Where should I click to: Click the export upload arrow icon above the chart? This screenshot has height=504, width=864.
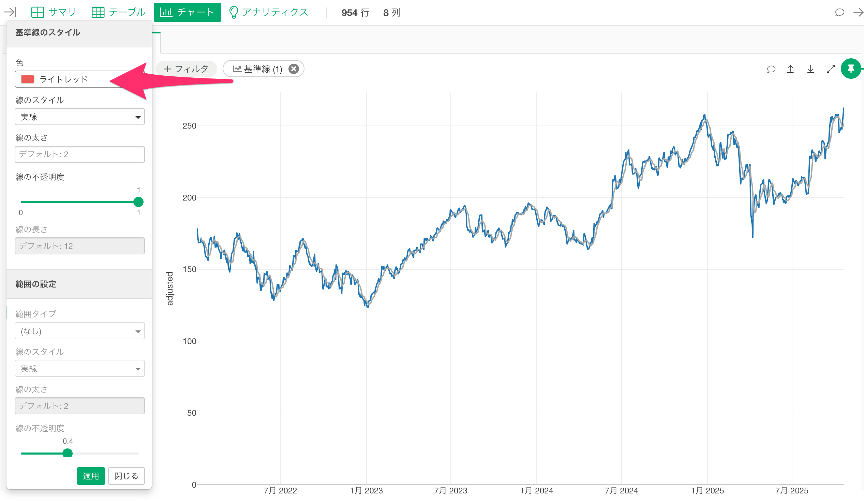(x=790, y=69)
